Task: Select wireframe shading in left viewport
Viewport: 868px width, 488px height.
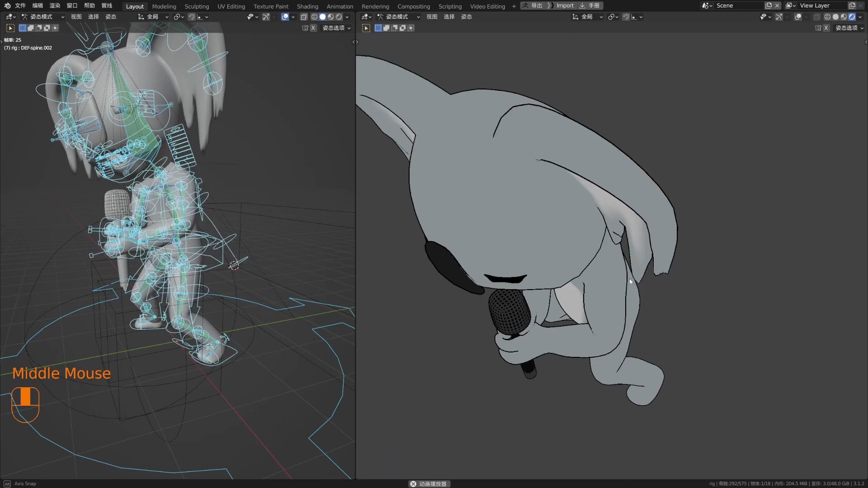Action: tap(314, 17)
